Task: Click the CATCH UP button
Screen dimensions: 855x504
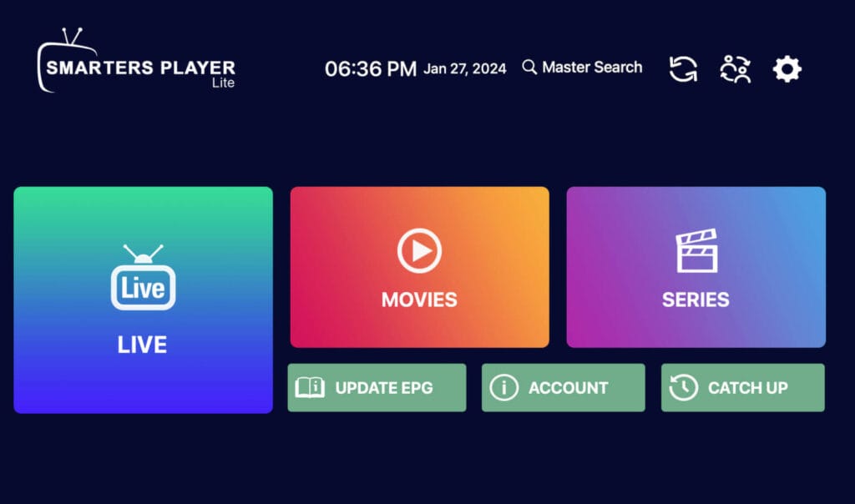Action: pos(742,387)
